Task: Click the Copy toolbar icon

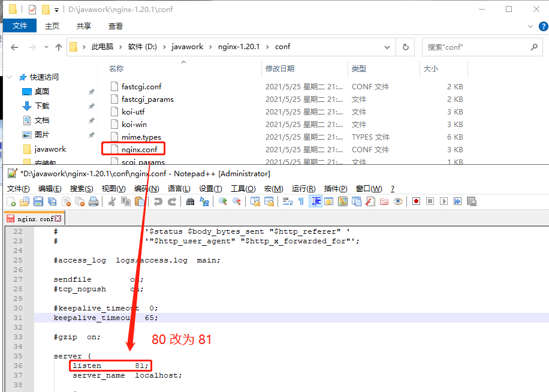Action: pyautogui.click(x=126, y=201)
